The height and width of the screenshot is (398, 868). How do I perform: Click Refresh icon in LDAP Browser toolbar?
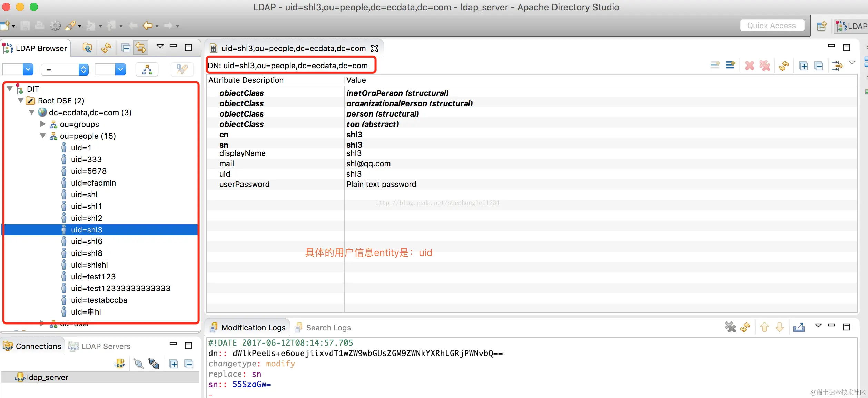pyautogui.click(x=106, y=48)
